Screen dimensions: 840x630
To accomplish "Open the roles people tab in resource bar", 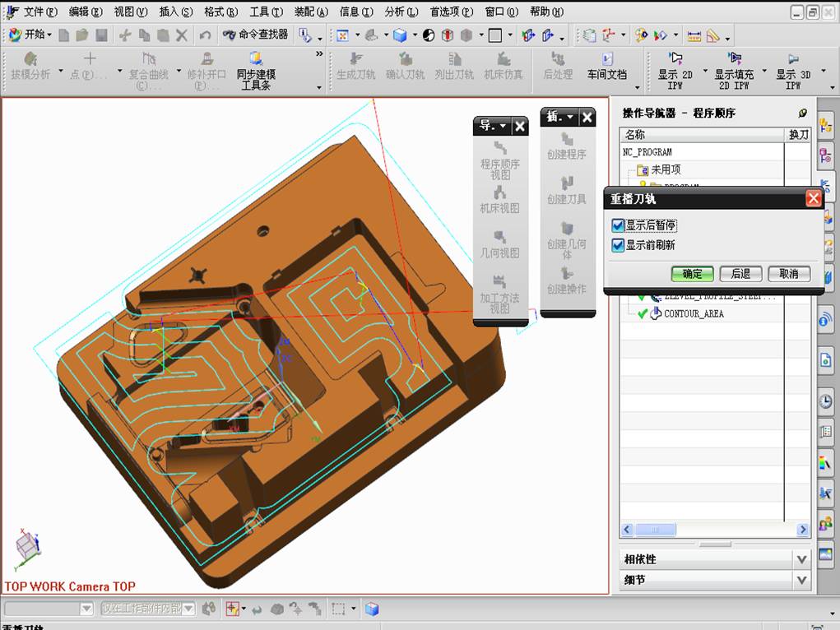I will (825, 523).
